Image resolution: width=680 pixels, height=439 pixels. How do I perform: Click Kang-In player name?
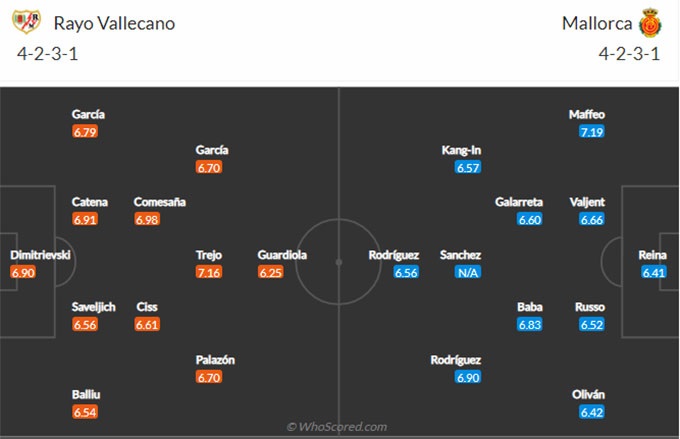pos(461,150)
